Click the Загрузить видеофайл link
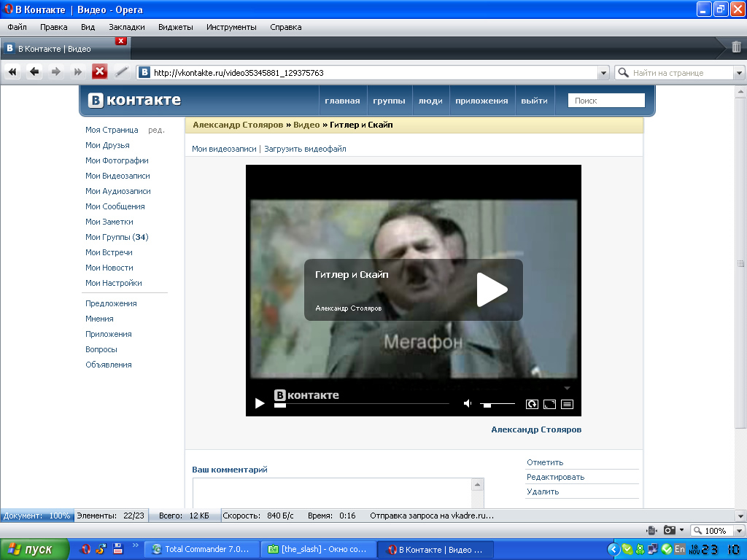Screen dimensions: 747x560 [306, 149]
